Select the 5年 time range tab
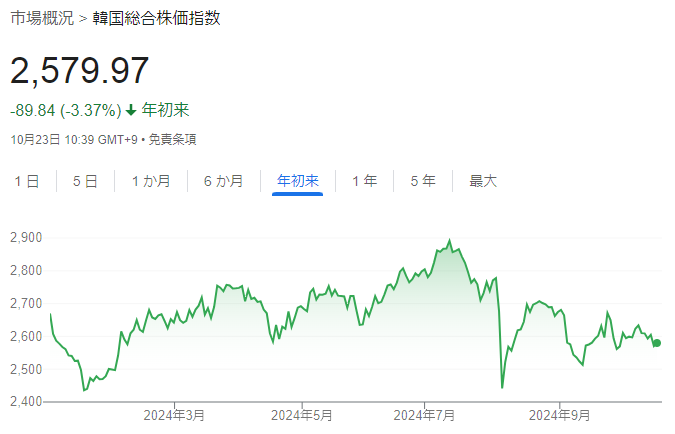 click(x=422, y=181)
